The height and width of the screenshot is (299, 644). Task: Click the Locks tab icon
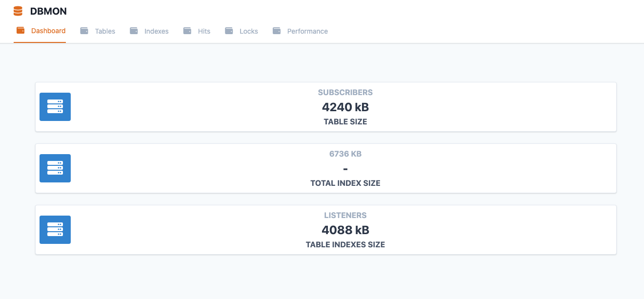[x=228, y=30]
